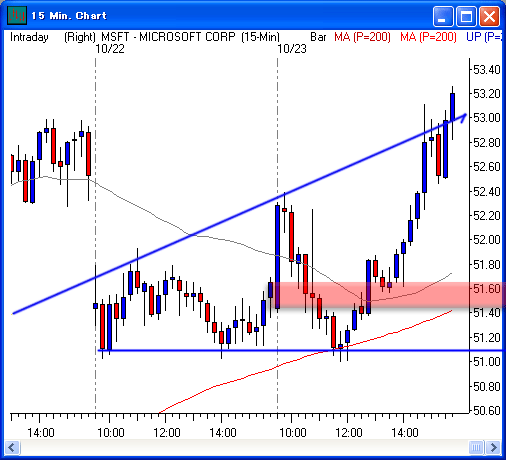Click the red shaded resistance zone
Screen dimensions: 506x460
tap(387, 295)
